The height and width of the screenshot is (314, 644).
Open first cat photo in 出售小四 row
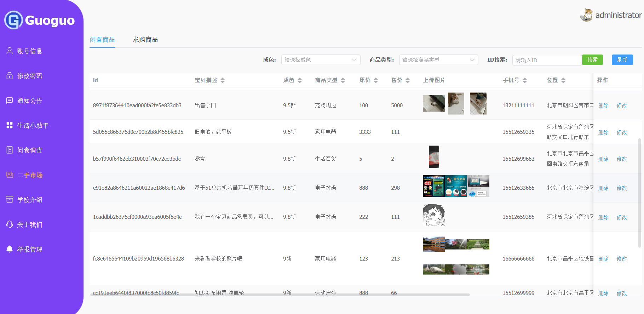point(434,103)
